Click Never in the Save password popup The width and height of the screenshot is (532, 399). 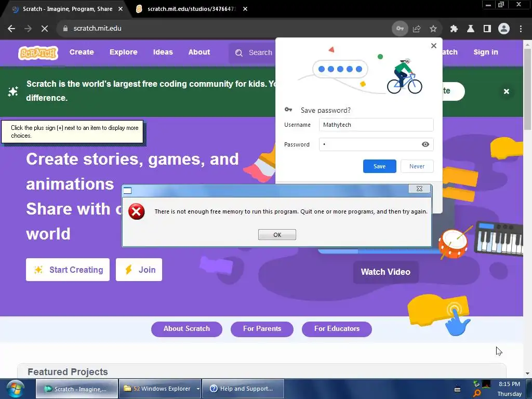417,166
